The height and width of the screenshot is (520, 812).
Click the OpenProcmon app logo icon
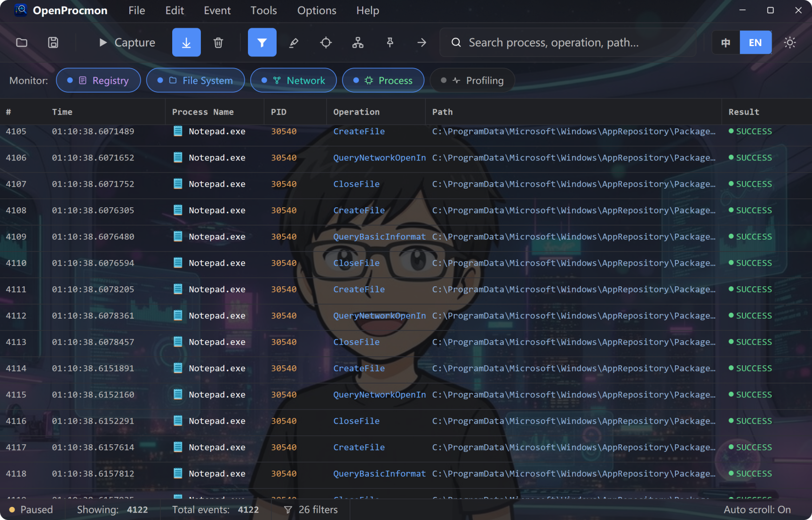pos(21,10)
